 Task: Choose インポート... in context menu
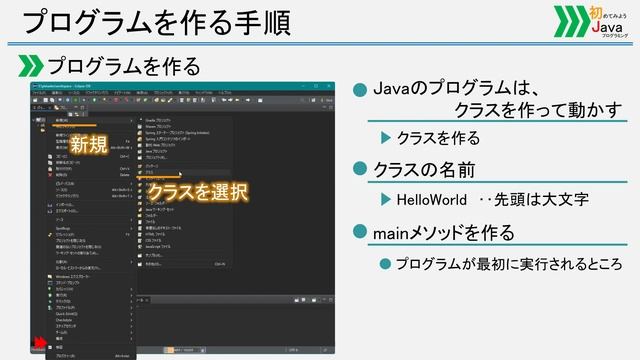(x=92, y=204)
